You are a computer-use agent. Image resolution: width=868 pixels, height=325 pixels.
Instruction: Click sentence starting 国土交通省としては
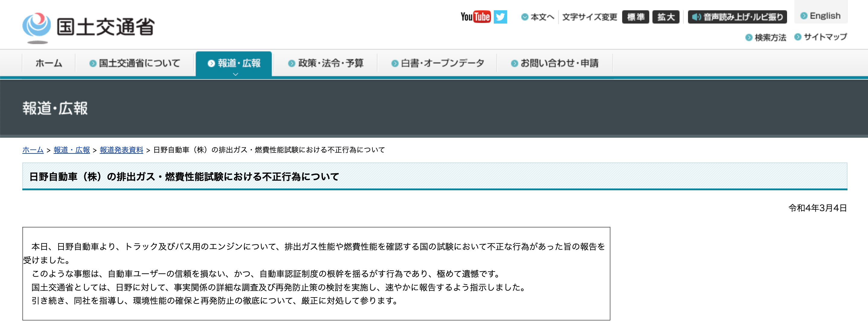coord(279,287)
